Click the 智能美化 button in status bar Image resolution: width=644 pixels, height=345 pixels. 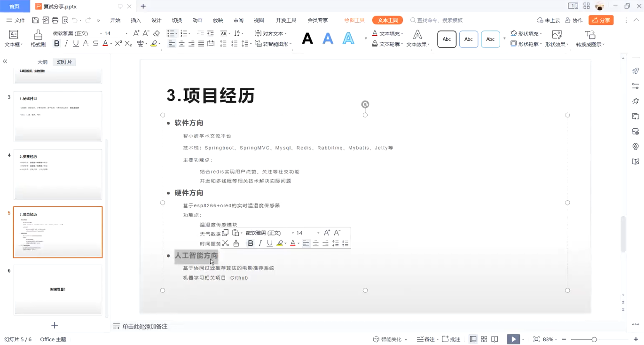pos(390,339)
